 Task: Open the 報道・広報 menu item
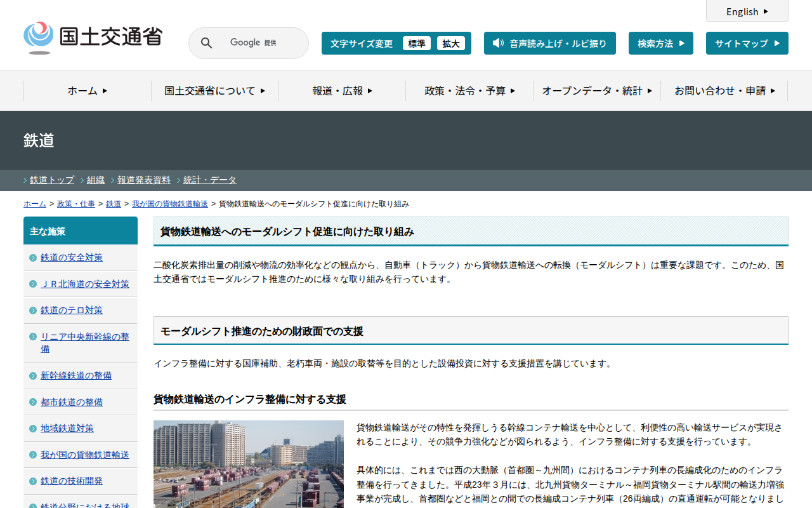[342, 91]
